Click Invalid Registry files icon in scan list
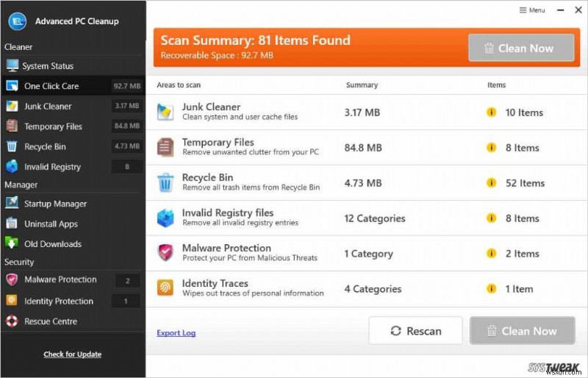This screenshot has width=588, height=378. (x=165, y=218)
